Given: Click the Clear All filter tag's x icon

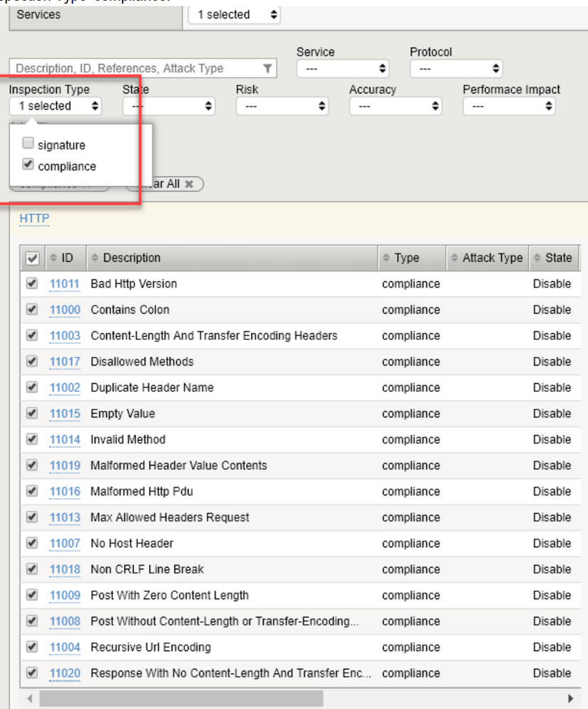Looking at the screenshot, I should click(189, 184).
